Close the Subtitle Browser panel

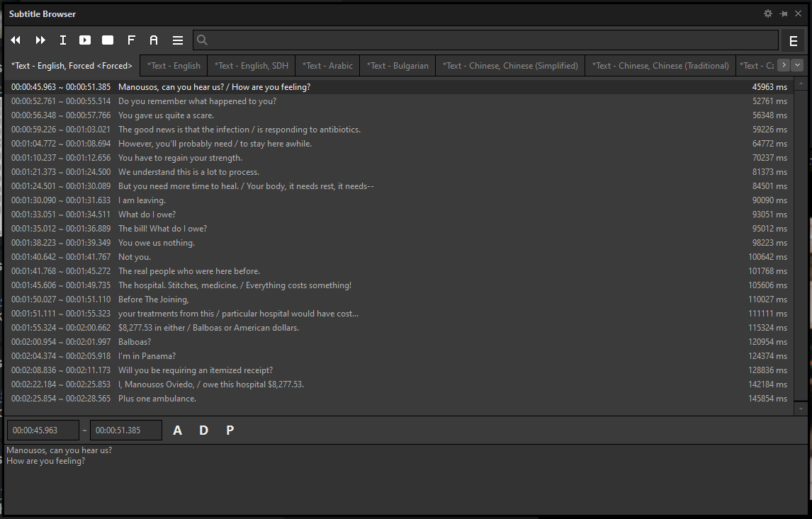click(798, 14)
